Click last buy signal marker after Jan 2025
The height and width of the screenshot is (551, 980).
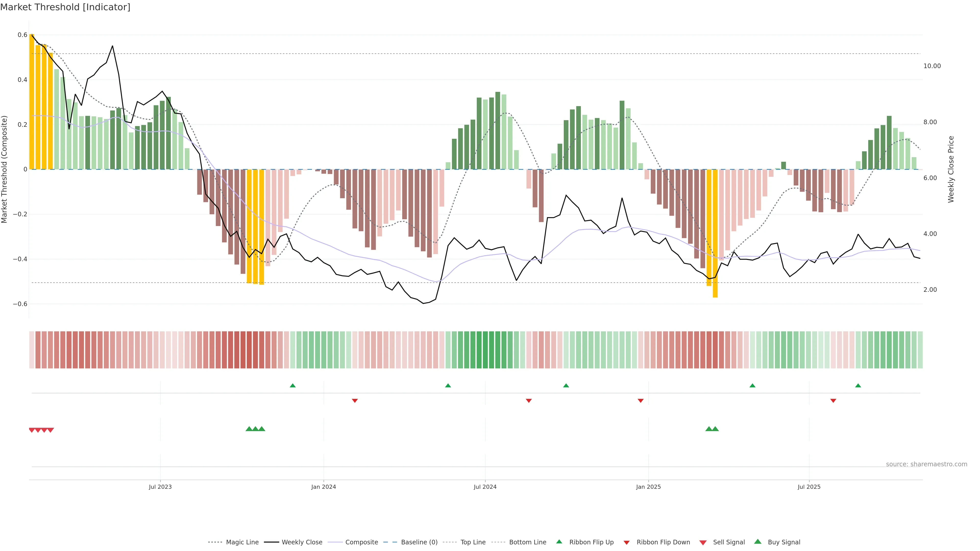coord(715,429)
